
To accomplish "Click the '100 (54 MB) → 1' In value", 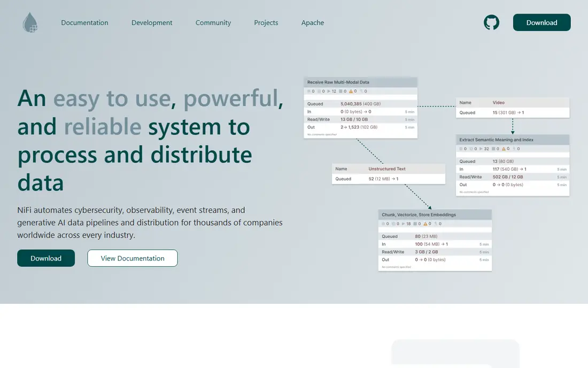I will click(431, 244).
